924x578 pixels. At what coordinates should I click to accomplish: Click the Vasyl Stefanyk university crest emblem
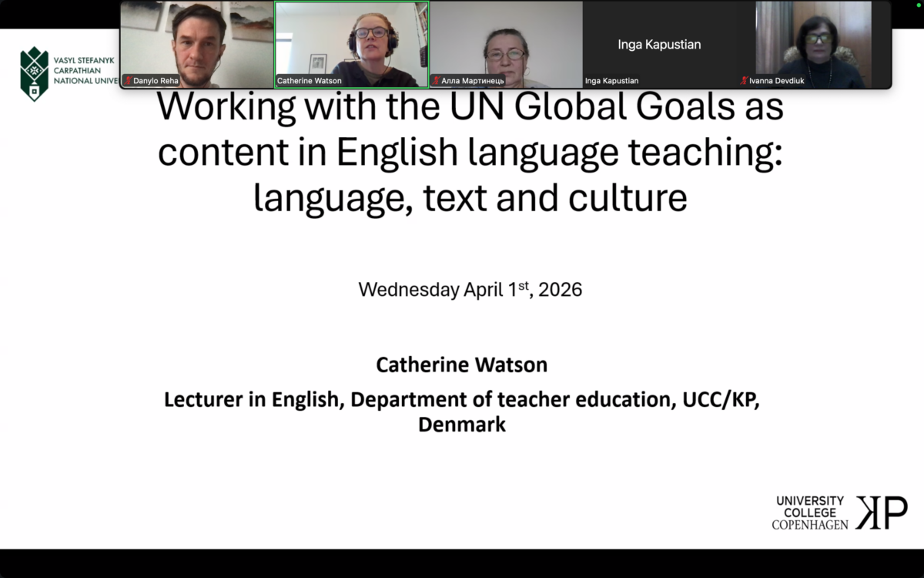pos(34,74)
